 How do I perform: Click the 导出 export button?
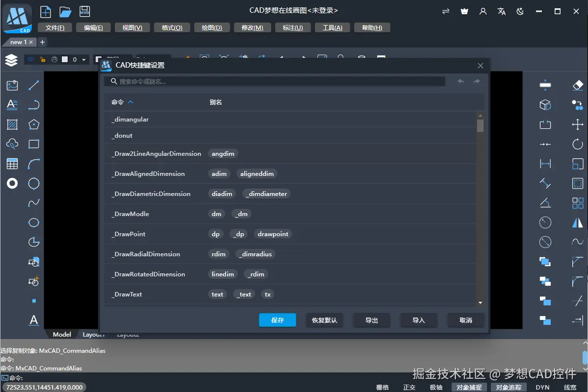[x=372, y=320]
